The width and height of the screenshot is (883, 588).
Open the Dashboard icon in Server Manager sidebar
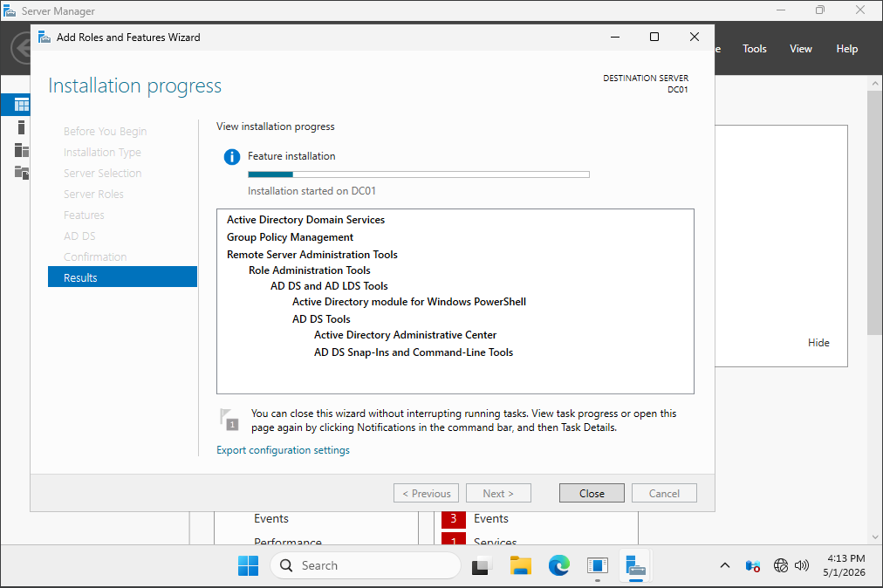click(x=22, y=105)
